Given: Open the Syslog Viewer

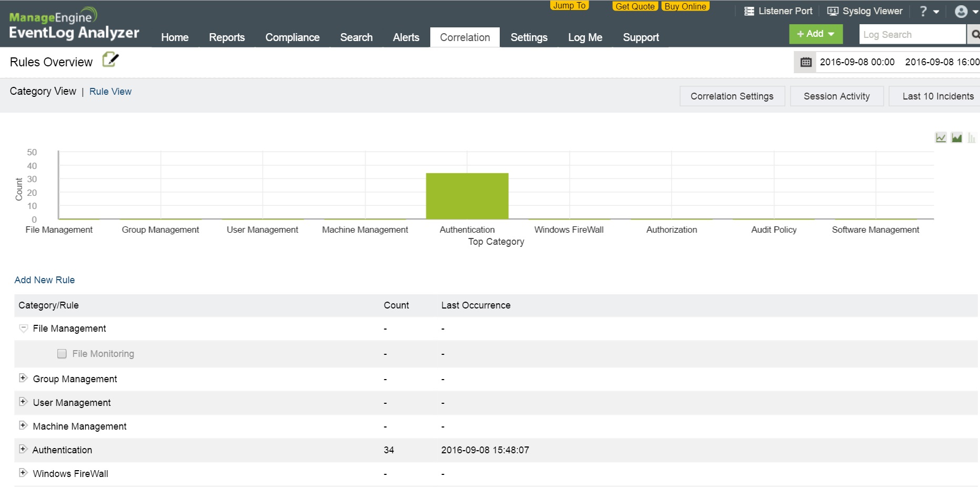Looking at the screenshot, I should (x=865, y=11).
